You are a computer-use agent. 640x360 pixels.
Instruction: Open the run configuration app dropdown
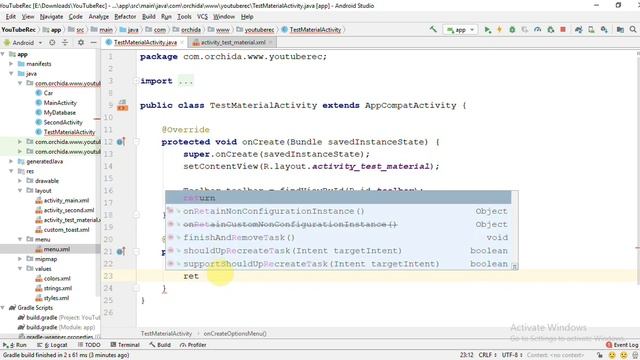(461, 30)
